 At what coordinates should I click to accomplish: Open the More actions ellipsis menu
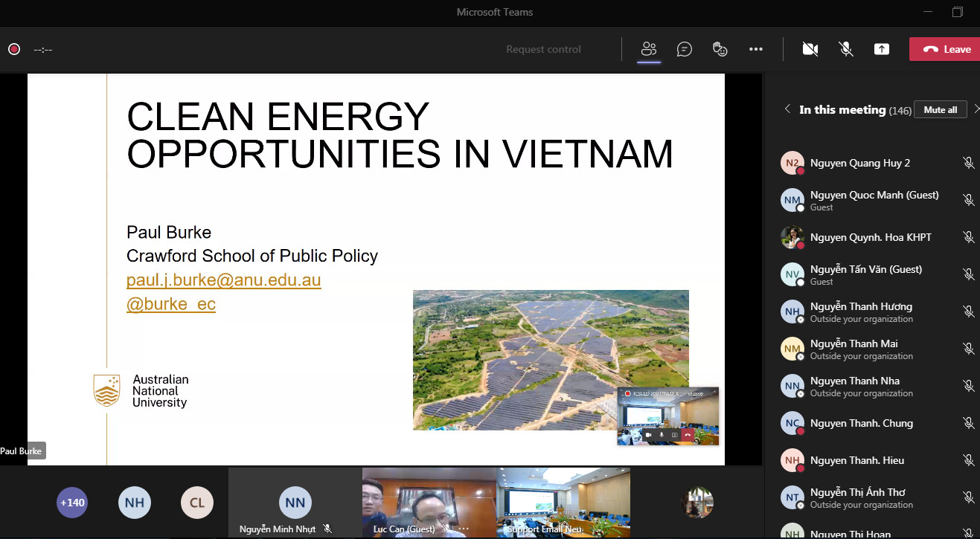tap(755, 49)
